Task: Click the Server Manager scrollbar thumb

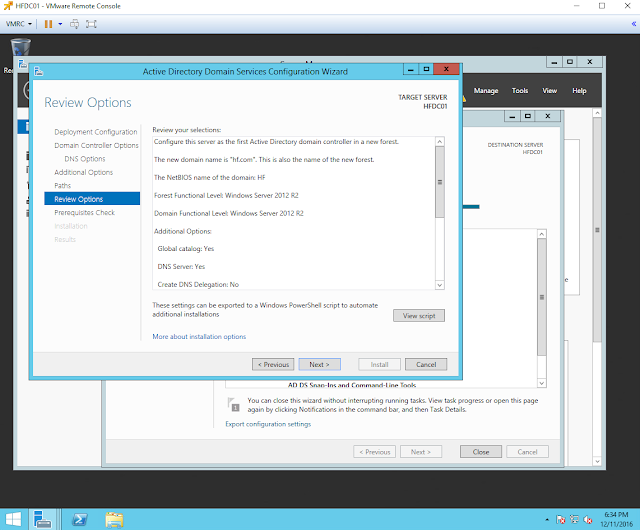Action: (x=597, y=230)
